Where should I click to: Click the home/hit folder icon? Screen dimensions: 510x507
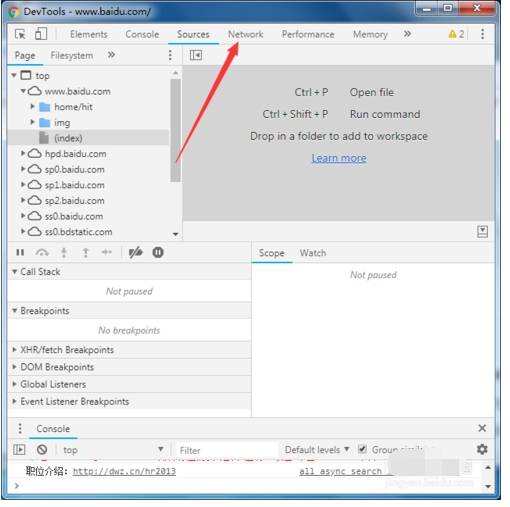tap(45, 107)
